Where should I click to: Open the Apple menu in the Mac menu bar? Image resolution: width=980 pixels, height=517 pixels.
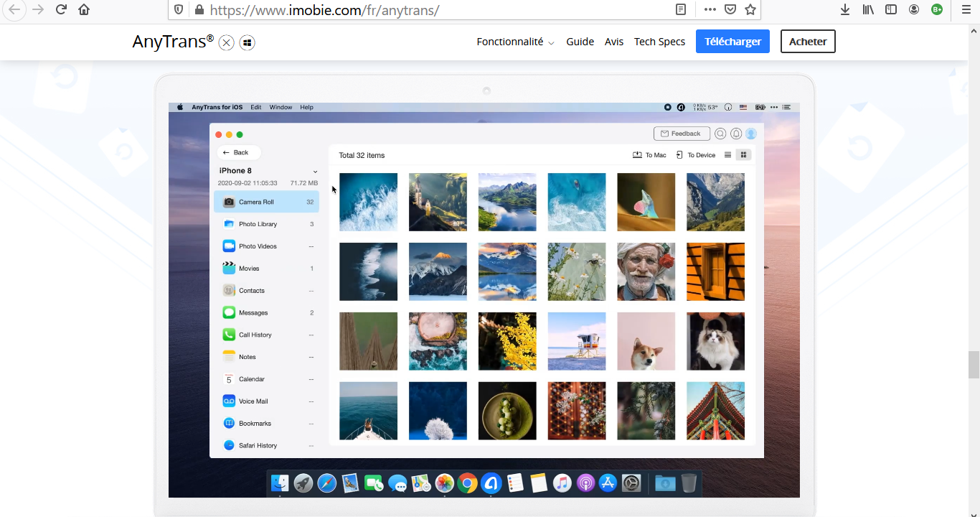(x=180, y=107)
